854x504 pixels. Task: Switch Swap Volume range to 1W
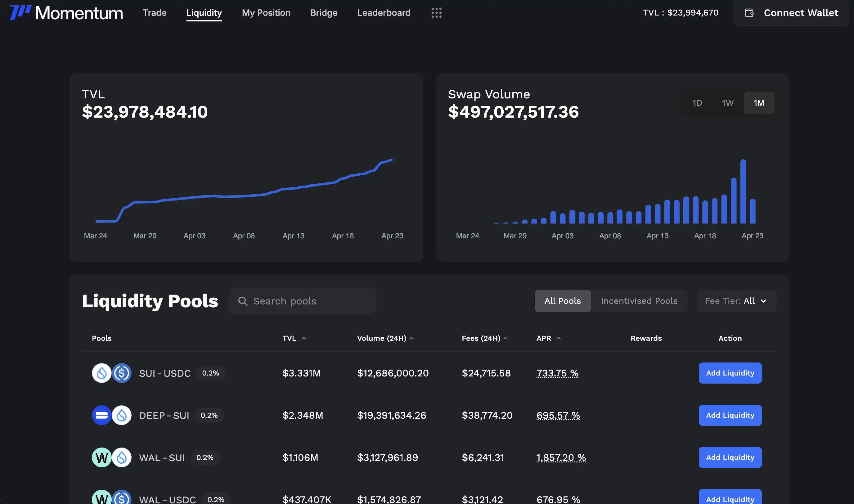(x=727, y=103)
